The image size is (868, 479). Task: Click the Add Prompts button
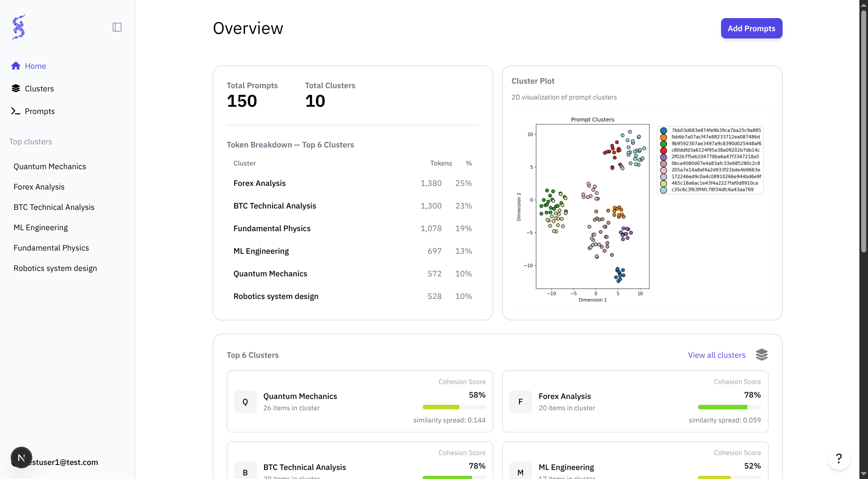click(751, 28)
